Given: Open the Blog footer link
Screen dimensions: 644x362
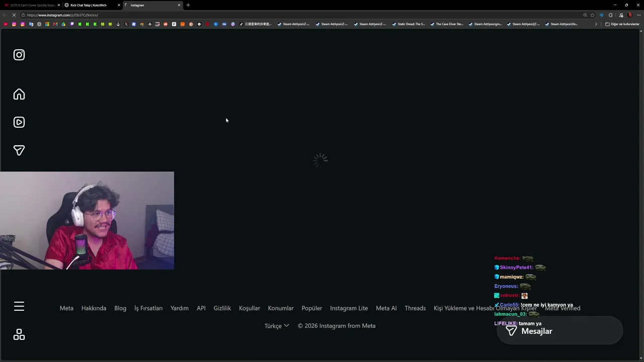Looking at the screenshot, I should point(120,308).
